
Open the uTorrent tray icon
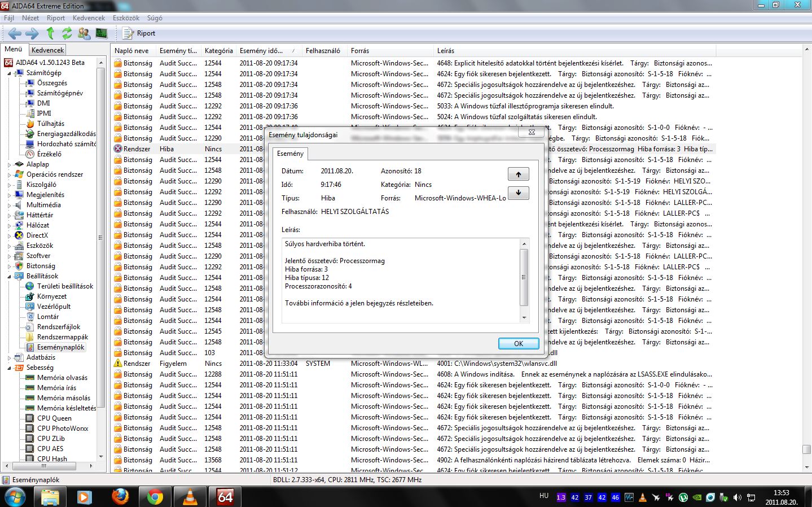pyautogui.click(x=683, y=497)
